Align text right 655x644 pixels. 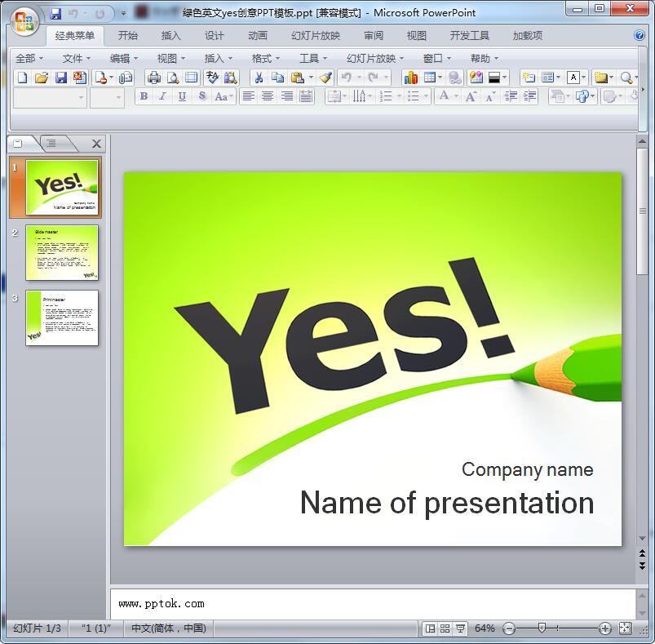click(x=286, y=96)
